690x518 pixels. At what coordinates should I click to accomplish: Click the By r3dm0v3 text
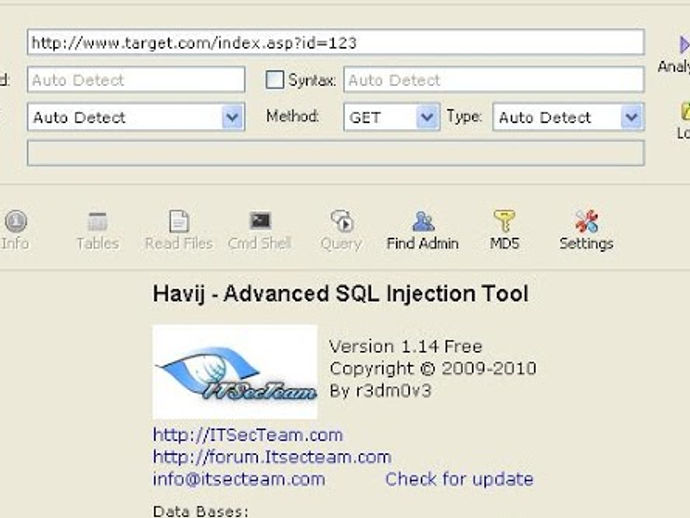coord(381,390)
